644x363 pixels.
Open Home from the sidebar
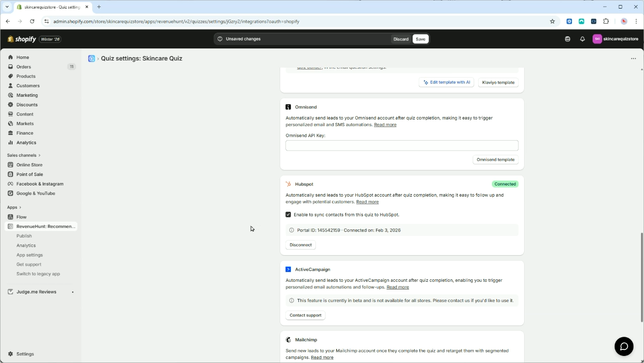pyautogui.click(x=22, y=57)
